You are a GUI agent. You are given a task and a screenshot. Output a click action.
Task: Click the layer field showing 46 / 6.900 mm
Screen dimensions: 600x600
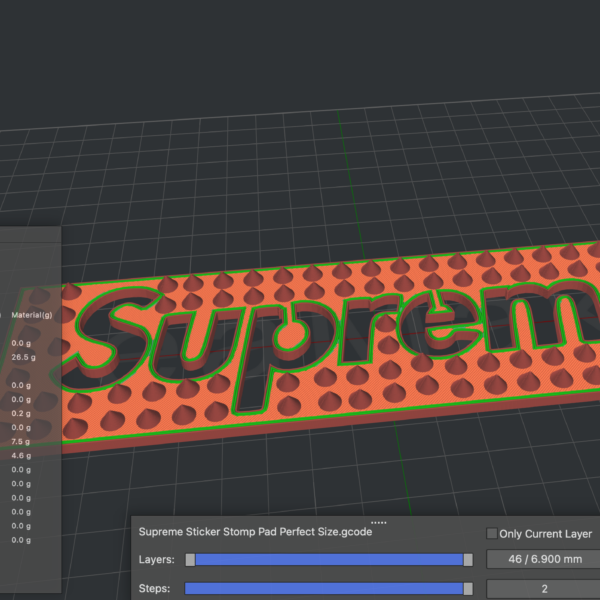(x=545, y=559)
